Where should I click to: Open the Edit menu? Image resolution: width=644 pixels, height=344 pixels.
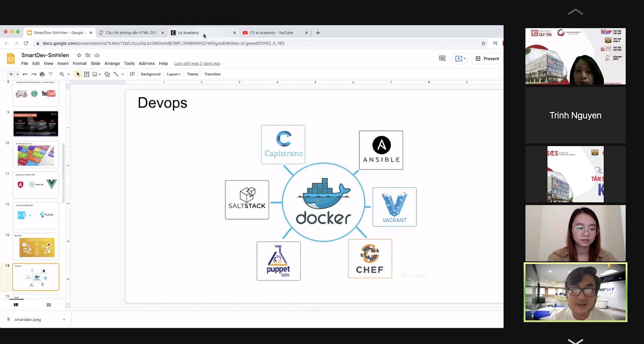tap(36, 64)
